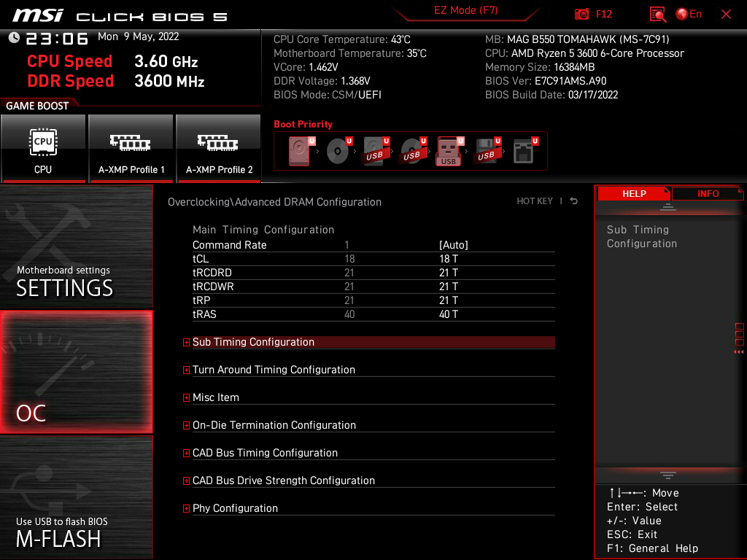
Task: Switch to EZ Mode (F7)
Action: (x=465, y=10)
